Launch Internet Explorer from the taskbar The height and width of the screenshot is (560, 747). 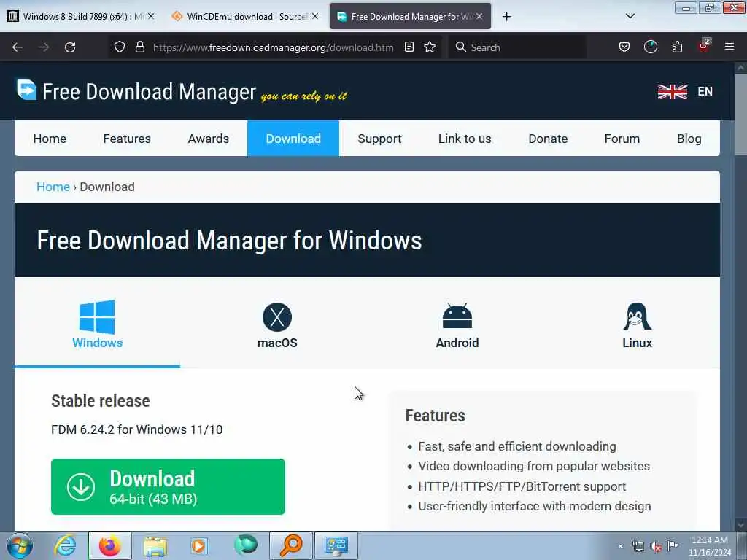pyautogui.click(x=65, y=546)
